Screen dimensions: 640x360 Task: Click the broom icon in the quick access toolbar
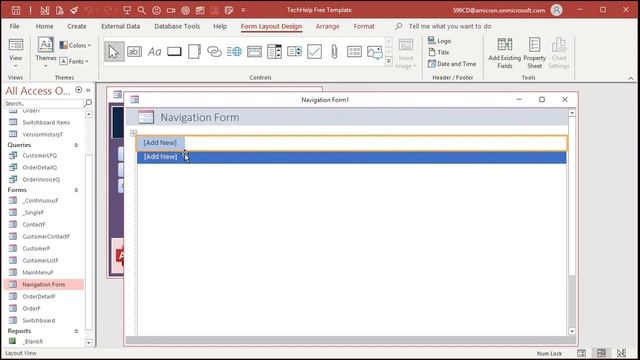(74, 10)
